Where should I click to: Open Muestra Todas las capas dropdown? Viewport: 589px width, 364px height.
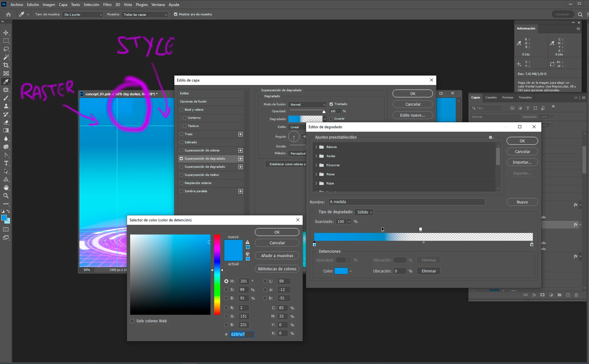[x=145, y=14]
